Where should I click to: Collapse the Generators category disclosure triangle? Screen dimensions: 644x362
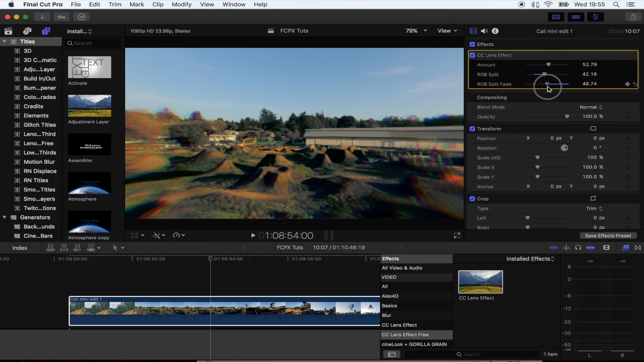tap(4, 217)
